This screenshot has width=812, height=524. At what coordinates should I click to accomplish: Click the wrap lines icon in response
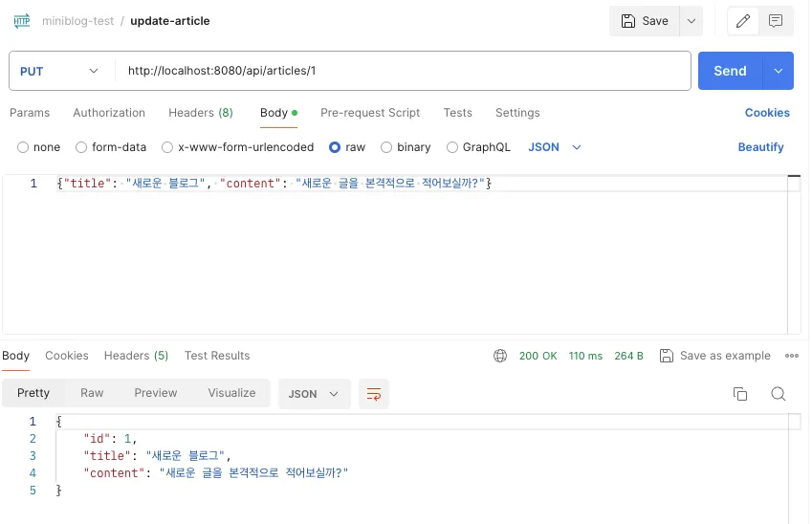click(374, 394)
